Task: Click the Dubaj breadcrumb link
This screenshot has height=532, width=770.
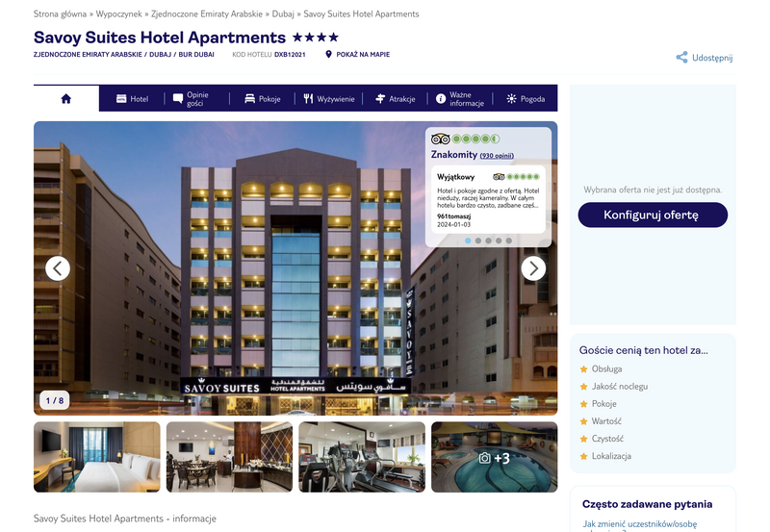Action: click(283, 13)
